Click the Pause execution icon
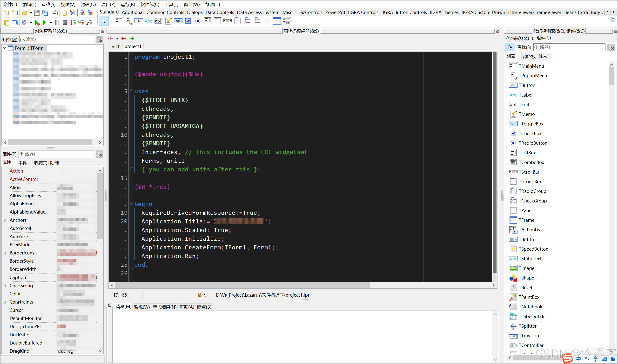 click(57, 23)
